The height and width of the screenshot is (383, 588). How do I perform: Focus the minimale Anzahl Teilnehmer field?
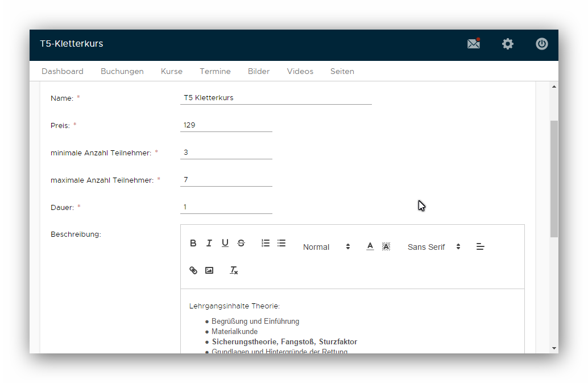pyautogui.click(x=226, y=153)
